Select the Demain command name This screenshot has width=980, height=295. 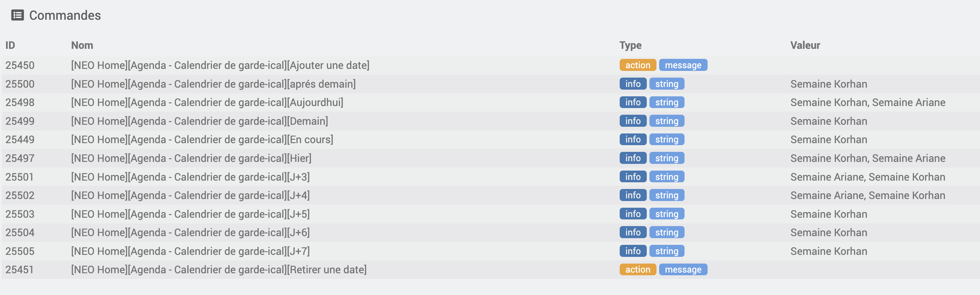pos(199,121)
